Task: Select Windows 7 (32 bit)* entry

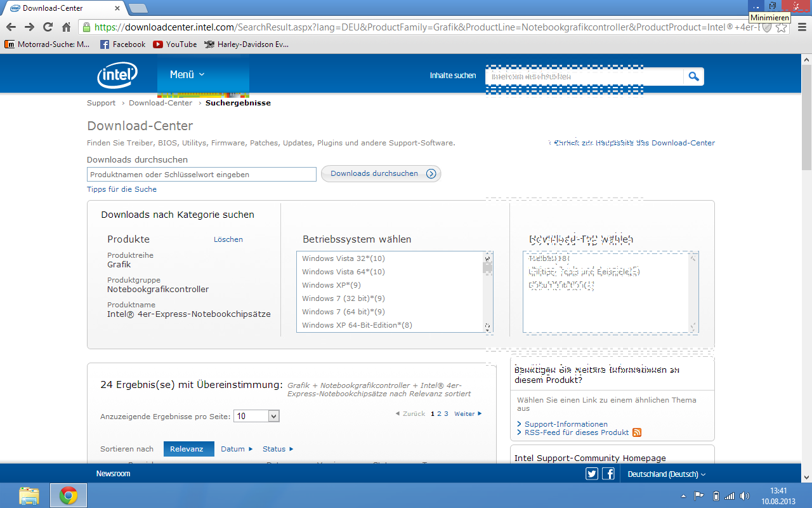Action: tap(343, 298)
